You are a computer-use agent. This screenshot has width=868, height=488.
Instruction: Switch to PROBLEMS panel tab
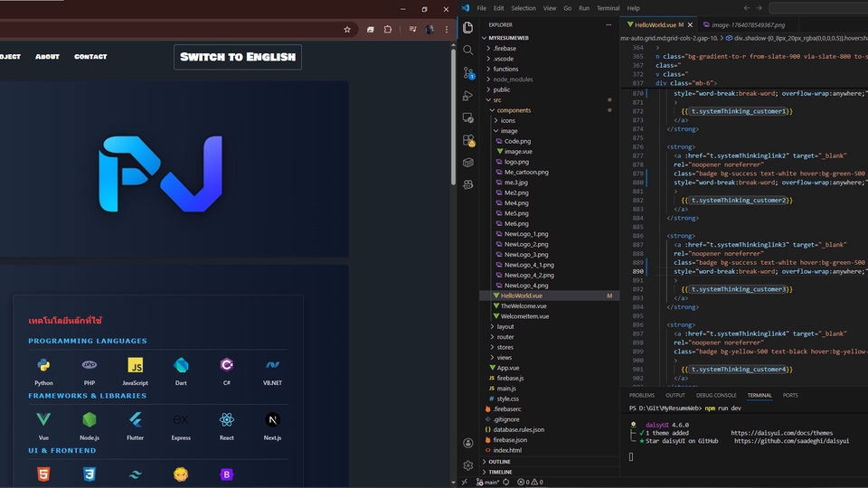tap(642, 396)
